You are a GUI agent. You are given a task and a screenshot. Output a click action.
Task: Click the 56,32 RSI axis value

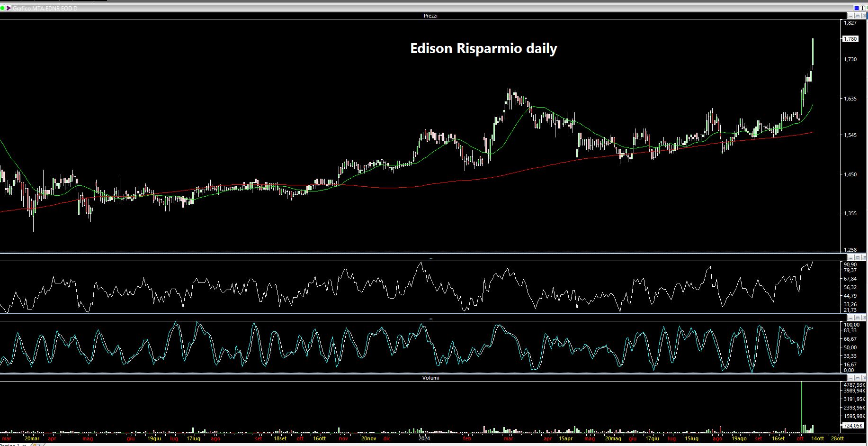point(850,287)
